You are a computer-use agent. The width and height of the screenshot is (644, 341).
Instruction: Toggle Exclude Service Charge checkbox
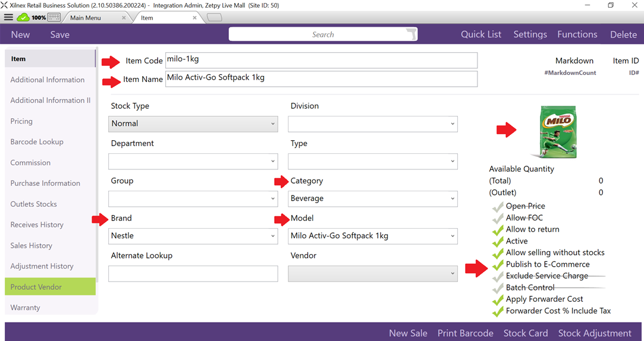498,276
